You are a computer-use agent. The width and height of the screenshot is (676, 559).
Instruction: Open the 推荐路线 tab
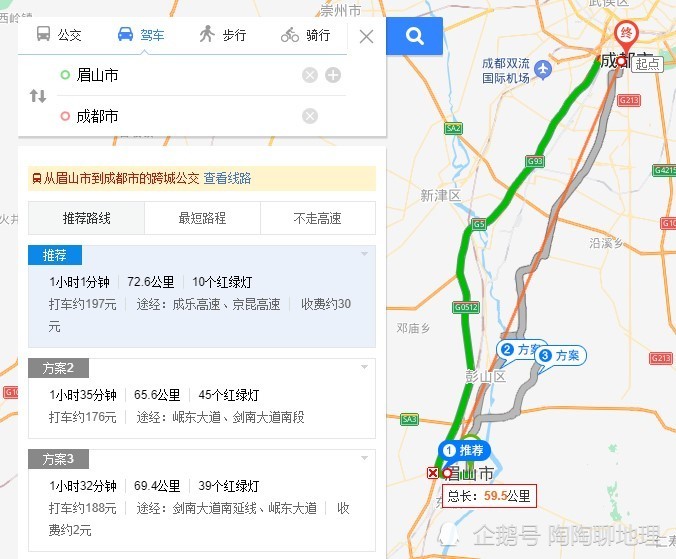(86, 218)
